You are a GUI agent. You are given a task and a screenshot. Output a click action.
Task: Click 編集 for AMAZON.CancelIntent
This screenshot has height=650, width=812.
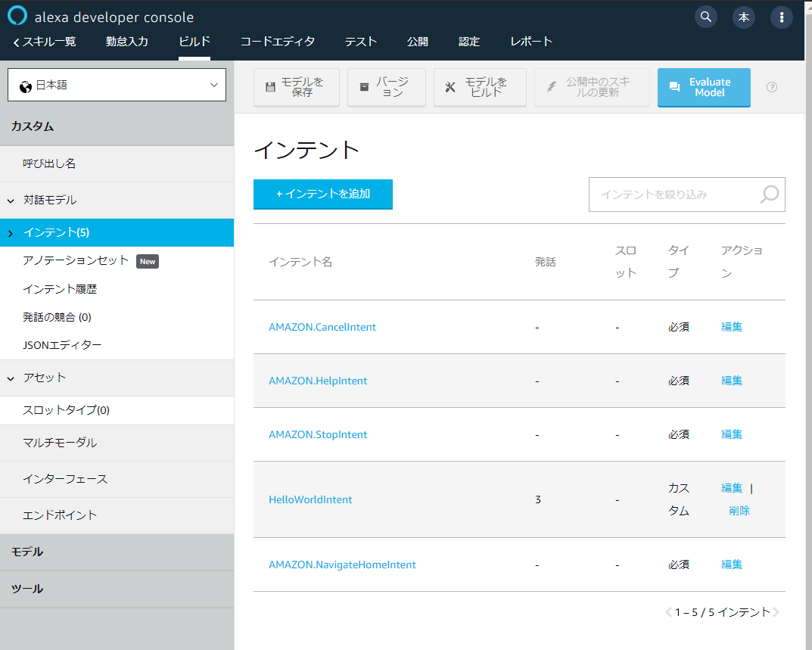click(732, 328)
